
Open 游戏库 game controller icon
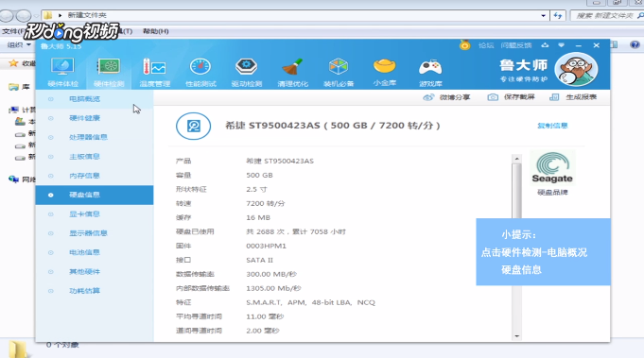430,72
